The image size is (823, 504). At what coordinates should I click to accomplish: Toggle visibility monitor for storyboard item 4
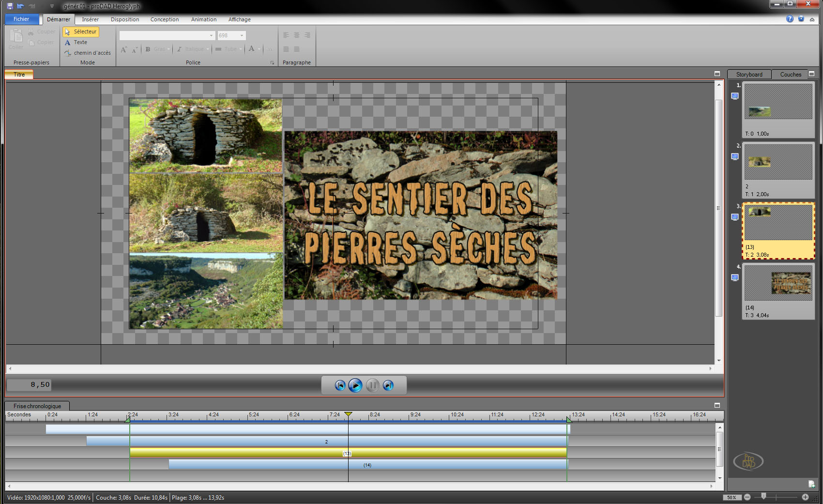(735, 277)
